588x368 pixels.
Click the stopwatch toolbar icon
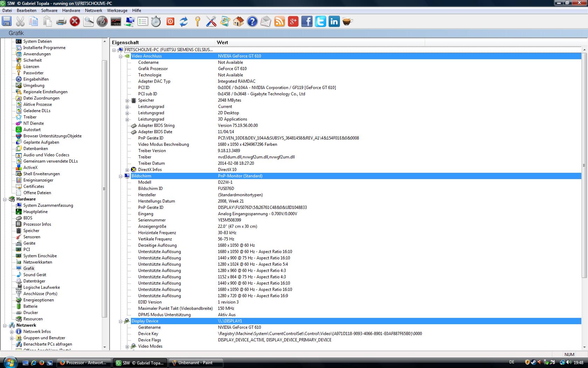pos(156,21)
